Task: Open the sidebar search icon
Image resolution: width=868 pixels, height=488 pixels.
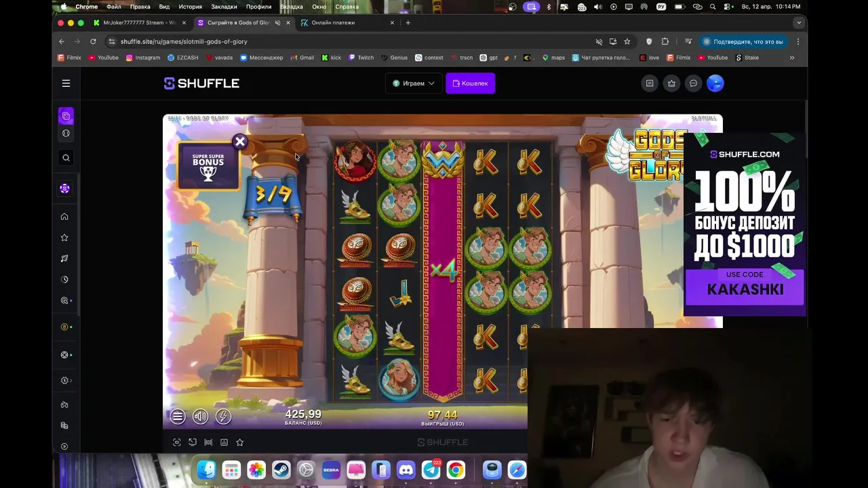Action: pyautogui.click(x=66, y=158)
